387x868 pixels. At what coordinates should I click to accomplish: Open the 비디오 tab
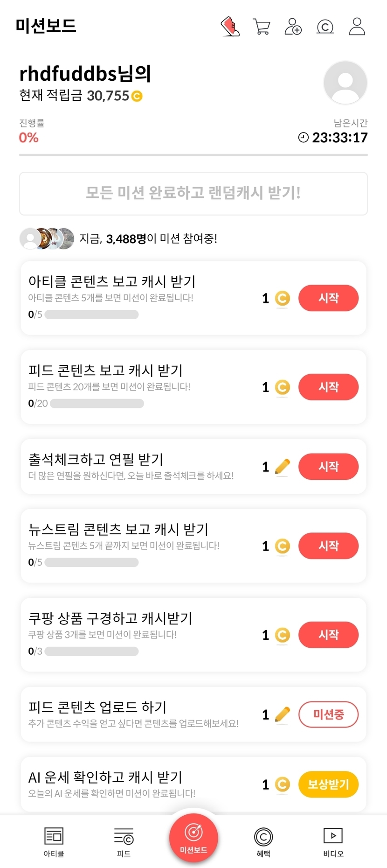(x=333, y=841)
